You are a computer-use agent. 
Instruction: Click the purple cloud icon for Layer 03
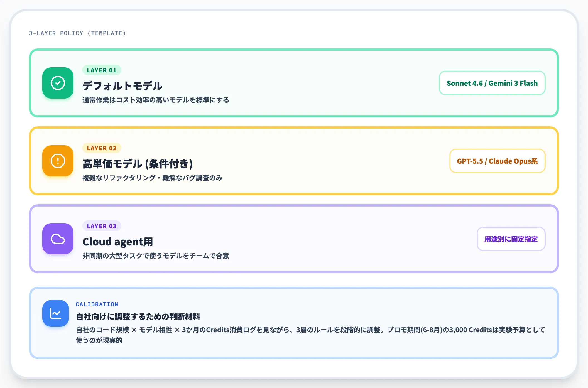click(58, 239)
